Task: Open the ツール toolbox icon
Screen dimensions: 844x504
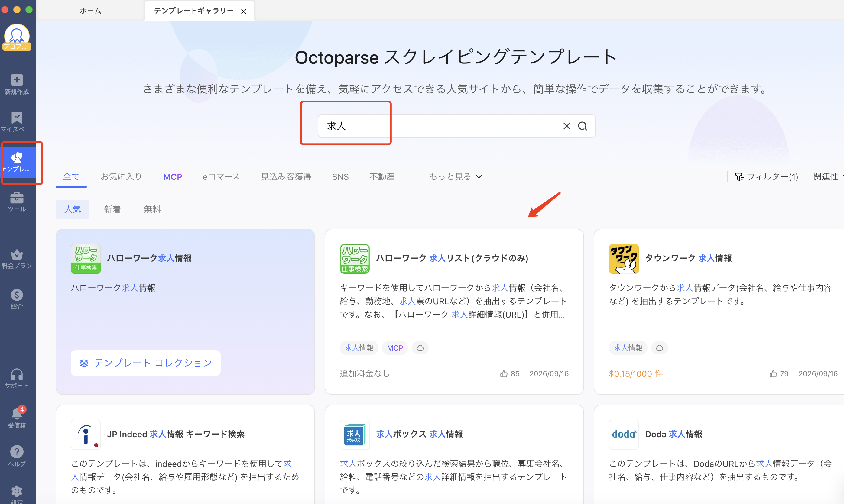Action: pos(17,198)
